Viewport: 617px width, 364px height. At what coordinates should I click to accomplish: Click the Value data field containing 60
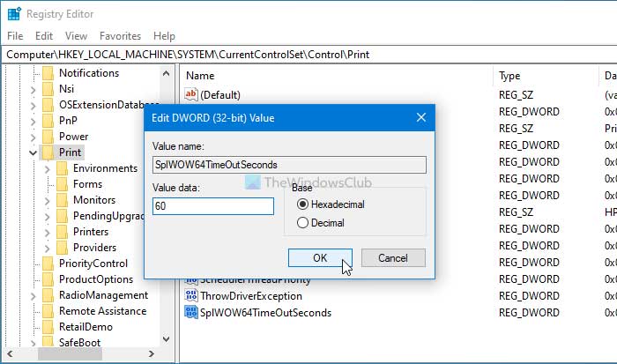[x=213, y=206]
